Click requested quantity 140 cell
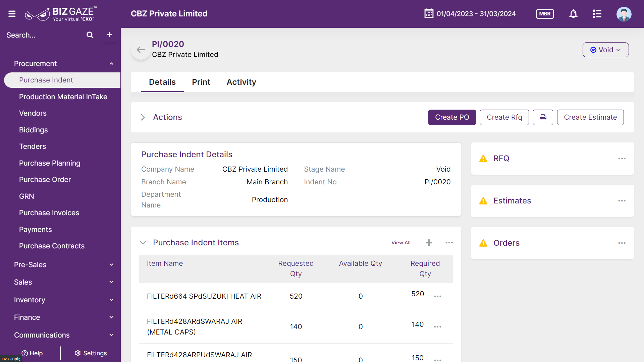 pyautogui.click(x=296, y=327)
